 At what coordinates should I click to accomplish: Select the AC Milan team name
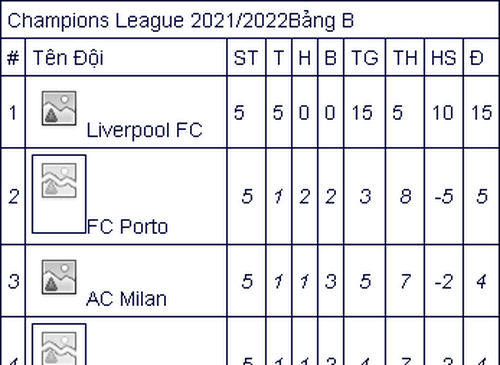coord(126,299)
